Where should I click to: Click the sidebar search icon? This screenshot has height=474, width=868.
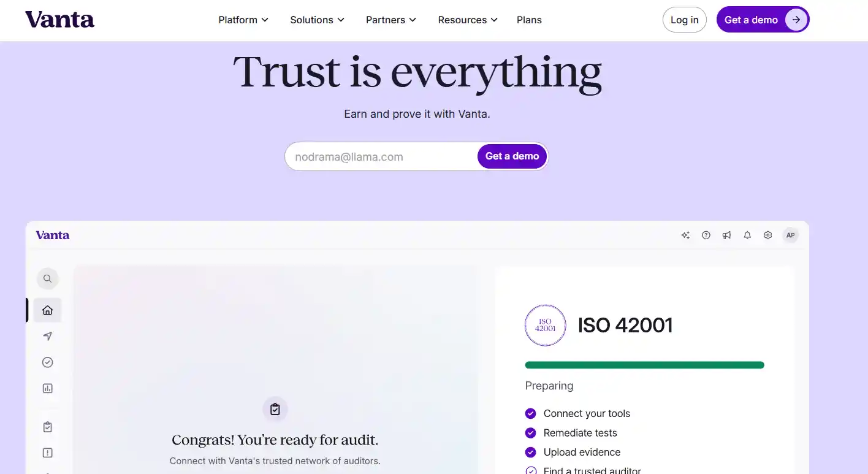(x=47, y=278)
